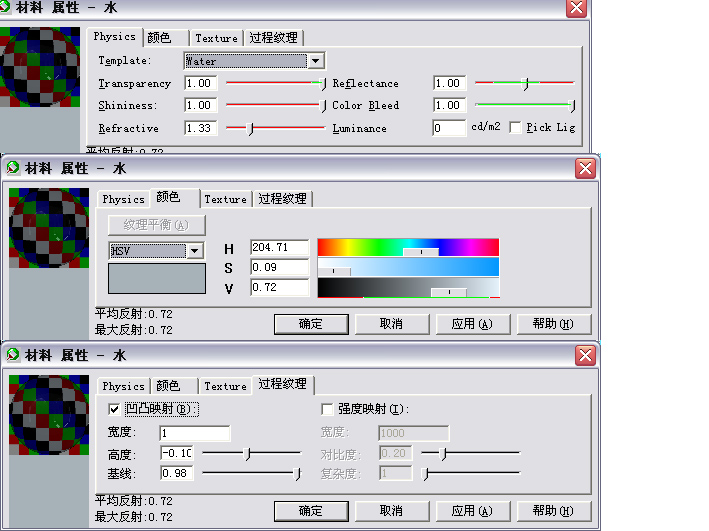Click the Reflectance slider handle
The width and height of the screenshot is (709, 531).
525,84
